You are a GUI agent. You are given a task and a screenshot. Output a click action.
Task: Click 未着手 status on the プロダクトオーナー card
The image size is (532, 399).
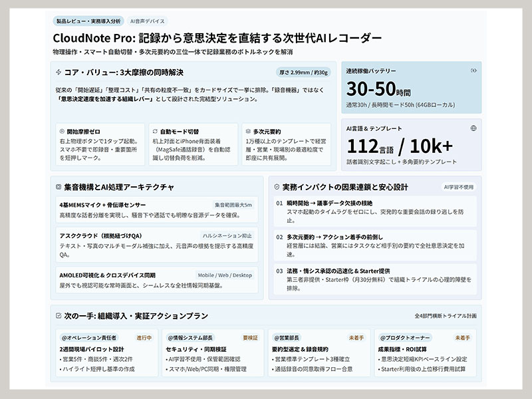[462, 338]
